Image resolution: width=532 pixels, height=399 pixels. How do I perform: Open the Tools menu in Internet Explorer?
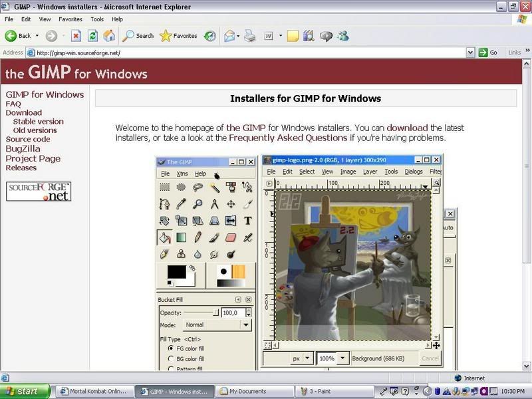[97, 19]
